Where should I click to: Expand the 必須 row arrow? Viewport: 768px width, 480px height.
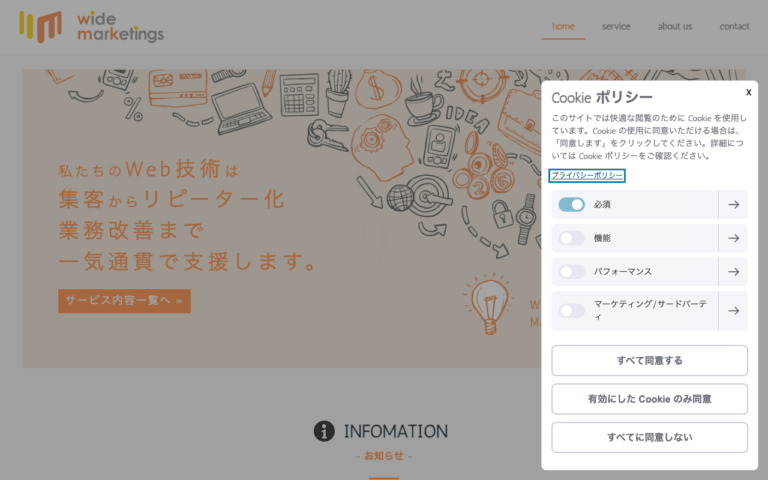pyautogui.click(x=733, y=204)
